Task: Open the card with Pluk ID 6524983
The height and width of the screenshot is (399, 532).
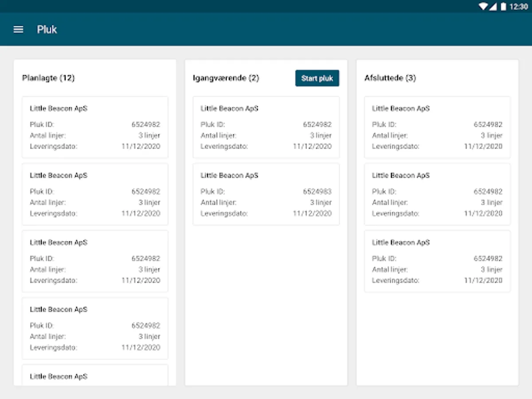Action: point(266,194)
